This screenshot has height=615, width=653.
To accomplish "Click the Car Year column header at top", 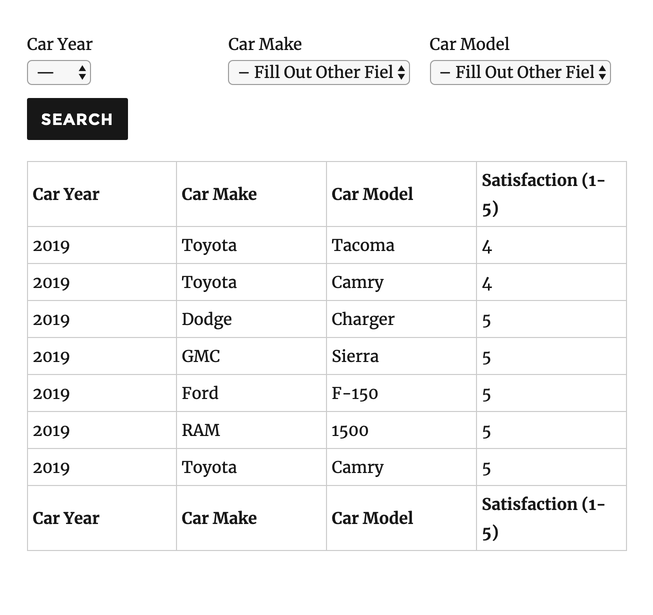I will (102, 194).
